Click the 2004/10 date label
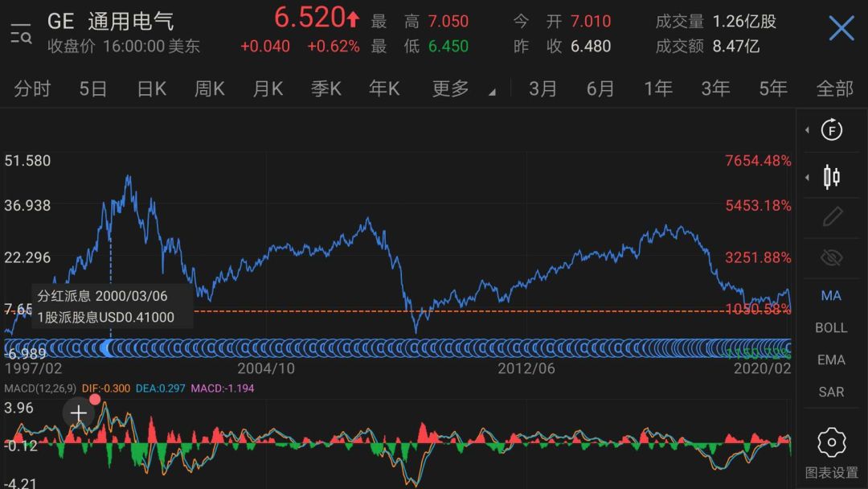The width and height of the screenshot is (868, 489). [266, 368]
